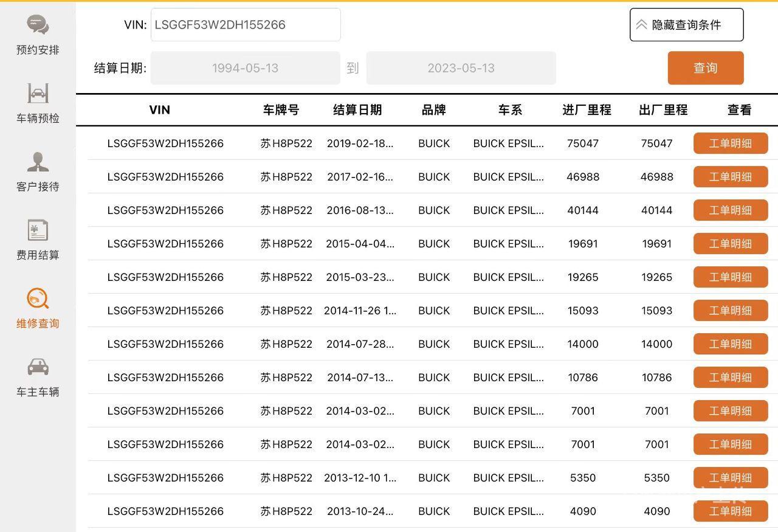Select date cell 2019-02-18...

click(x=360, y=143)
